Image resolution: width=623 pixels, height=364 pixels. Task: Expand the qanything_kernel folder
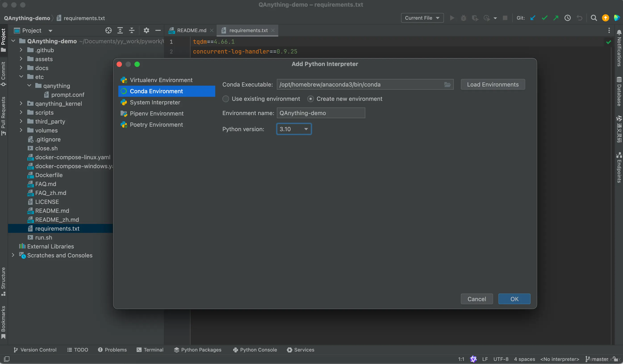click(21, 104)
